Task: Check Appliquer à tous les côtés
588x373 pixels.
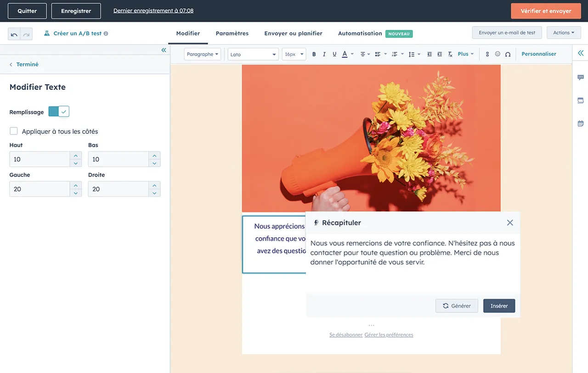Action: pos(14,131)
